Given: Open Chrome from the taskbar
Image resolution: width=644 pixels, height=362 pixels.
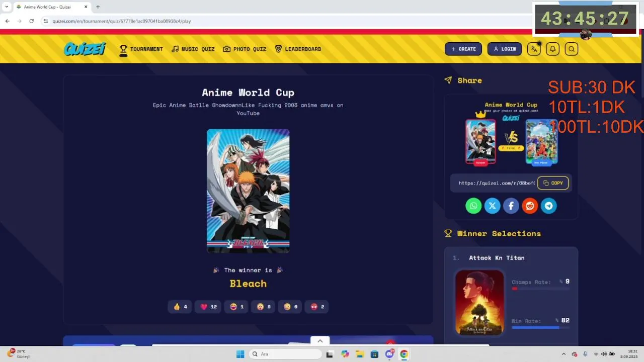Looking at the screenshot, I should tap(404, 354).
